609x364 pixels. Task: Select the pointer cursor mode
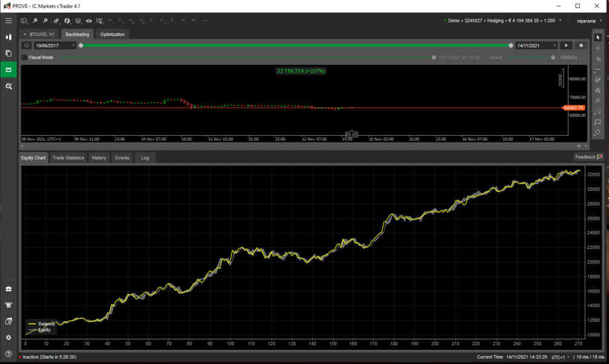tap(597, 38)
